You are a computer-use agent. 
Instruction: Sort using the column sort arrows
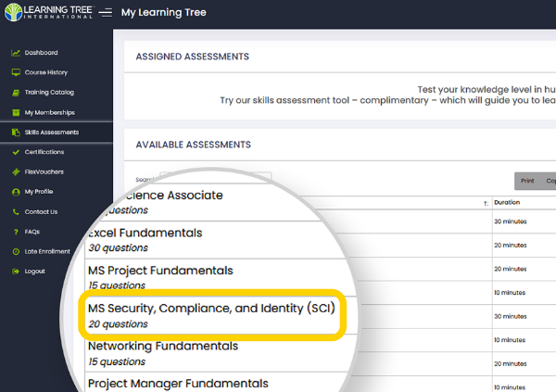[486, 203]
